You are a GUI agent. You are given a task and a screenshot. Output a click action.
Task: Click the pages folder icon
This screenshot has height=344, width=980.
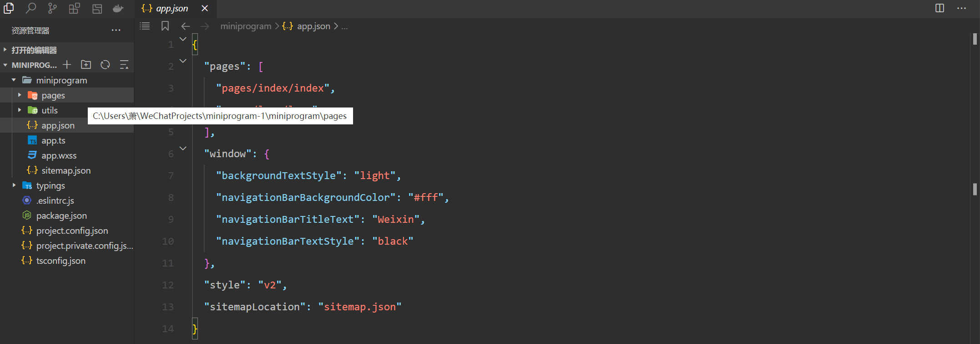pyautogui.click(x=32, y=95)
